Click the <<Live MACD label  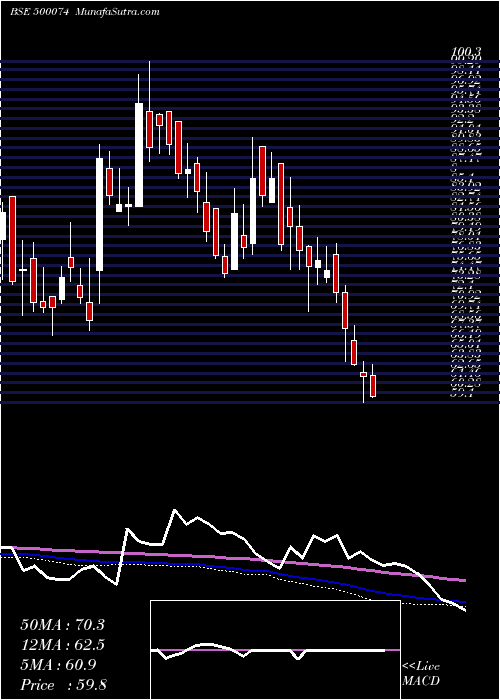pos(421,673)
